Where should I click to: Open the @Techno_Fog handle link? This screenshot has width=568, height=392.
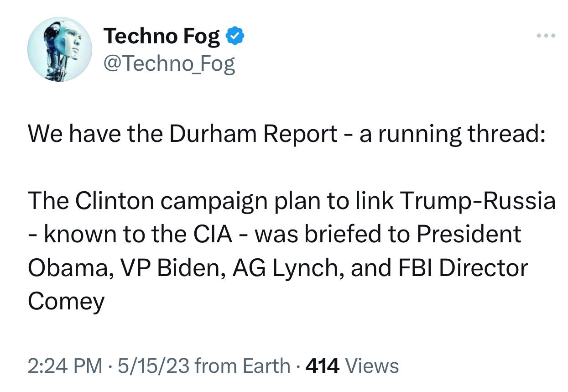click(169, 64)
